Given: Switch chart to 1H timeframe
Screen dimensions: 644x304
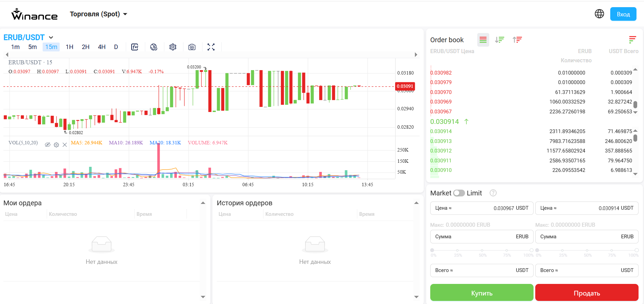Looking at the screenshot, I should coord(70,47).
